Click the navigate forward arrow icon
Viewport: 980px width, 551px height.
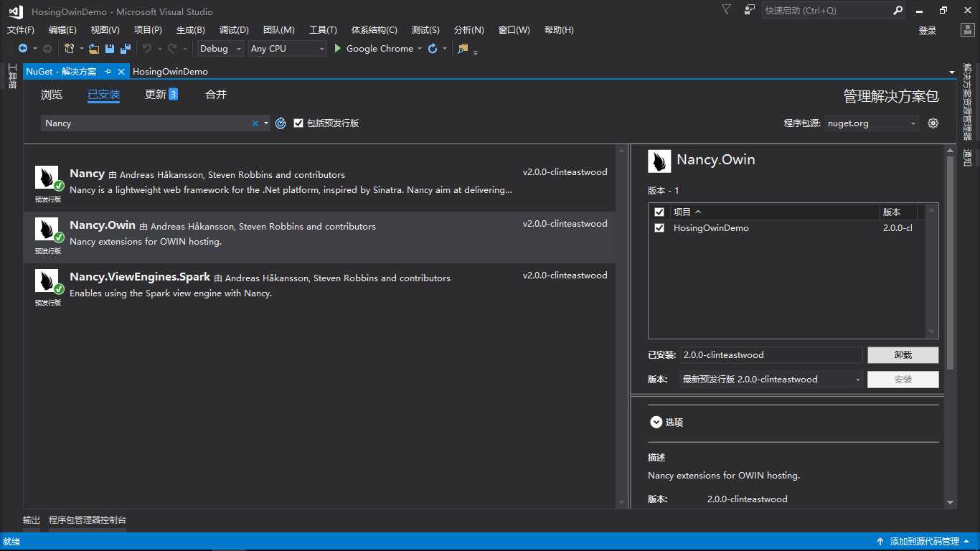point(47,48)
